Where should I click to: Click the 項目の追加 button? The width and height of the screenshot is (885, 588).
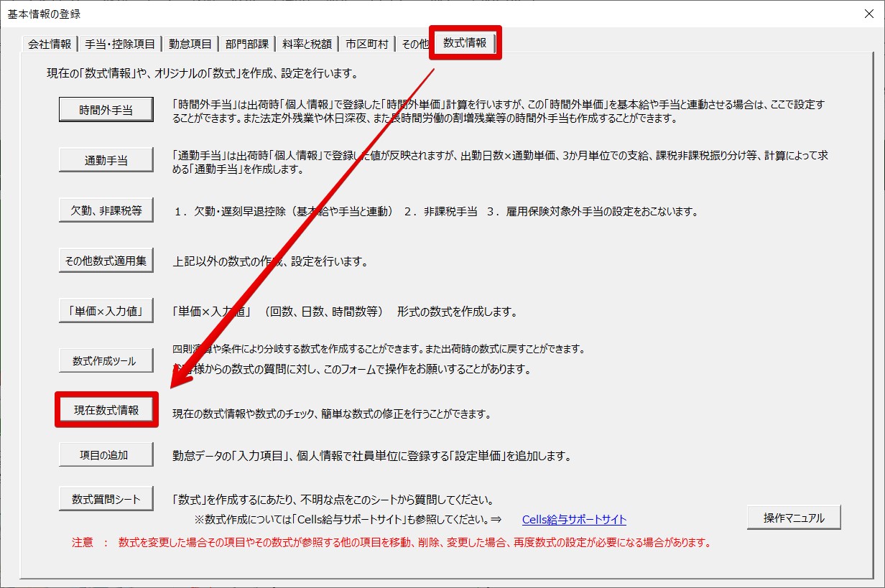[106, 454]
